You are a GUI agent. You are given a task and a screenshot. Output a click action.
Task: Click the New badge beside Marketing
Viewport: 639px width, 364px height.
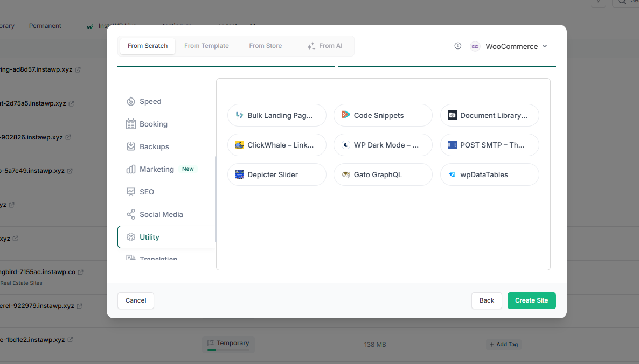tap(188, 169)
